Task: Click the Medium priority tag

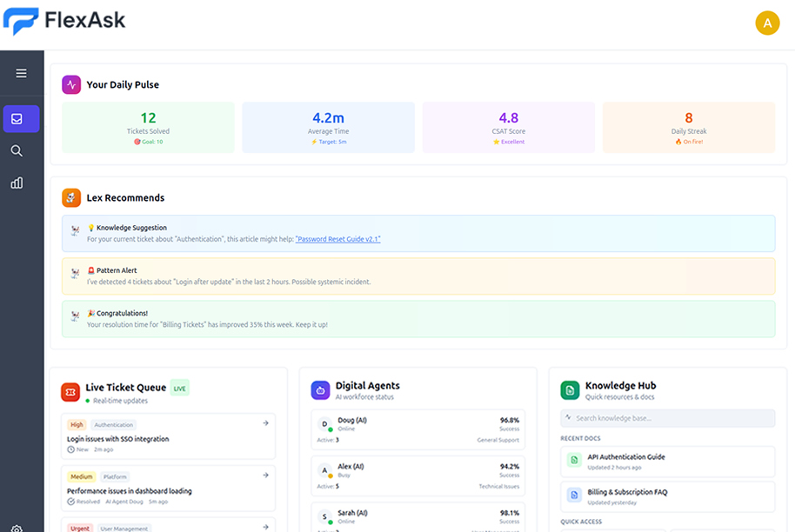Action: (81, 476)
